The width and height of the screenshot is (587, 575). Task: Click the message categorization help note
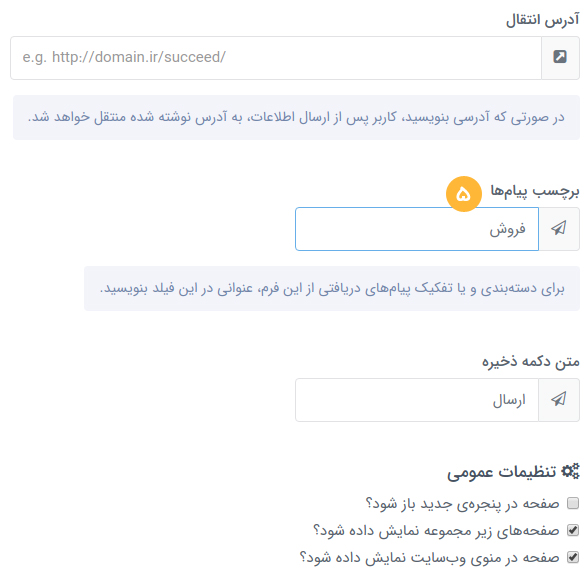tap(332, 288)
